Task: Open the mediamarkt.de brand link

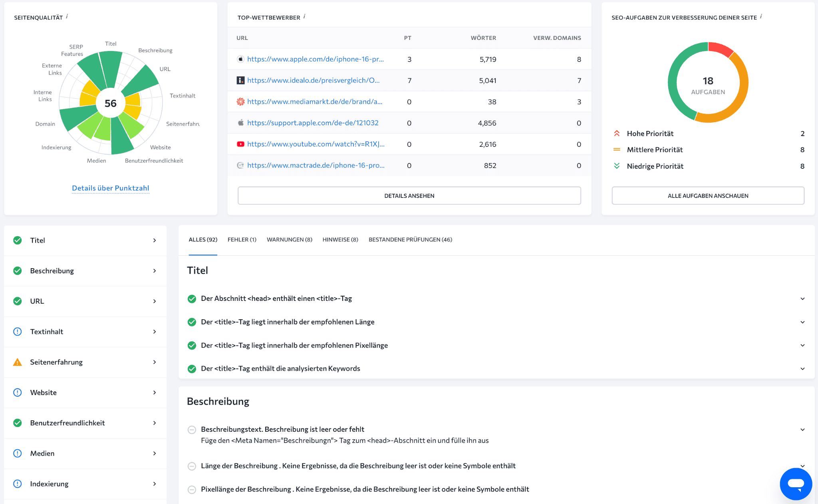Action: click(315, 101)
